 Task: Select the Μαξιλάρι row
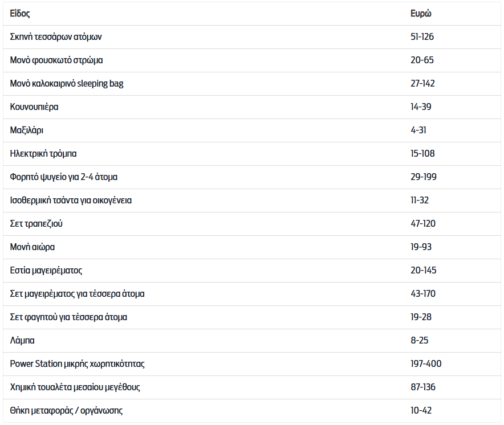click(x=252, y=130)
